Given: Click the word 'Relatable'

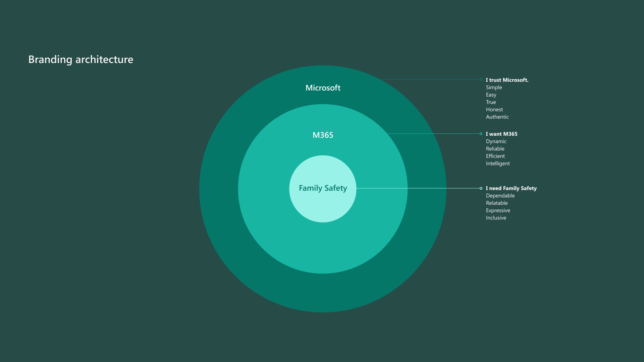Looking at the screenshot, I should pyautogui.click(x=497, y=203).
